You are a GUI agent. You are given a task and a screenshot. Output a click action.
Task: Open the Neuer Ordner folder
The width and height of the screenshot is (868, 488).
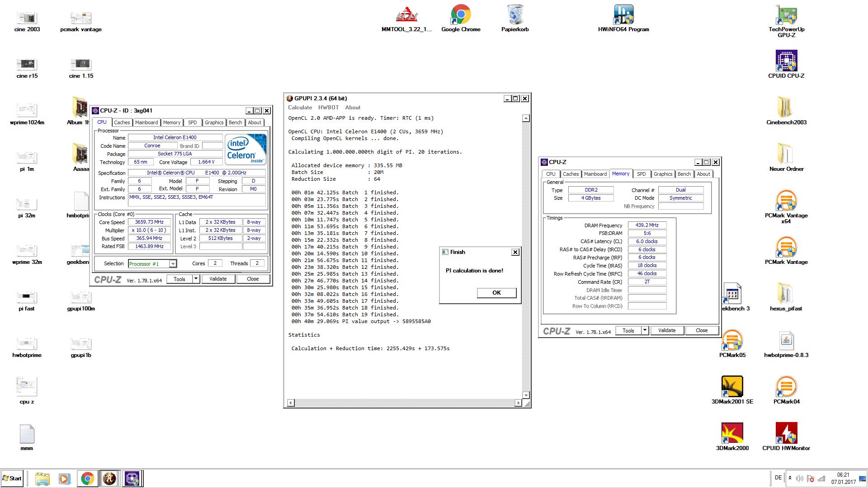click(786, 157)
